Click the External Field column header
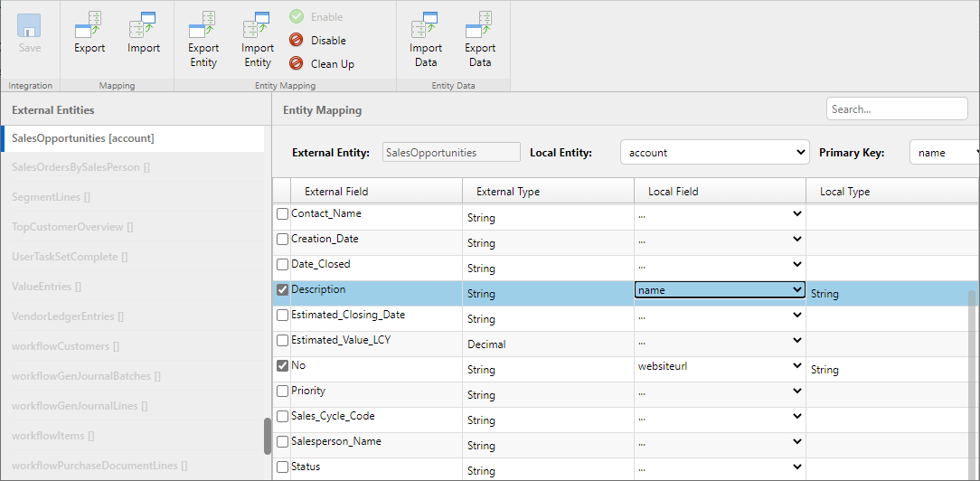The width and height of the screenshot is (980, 481). point(336,192)
